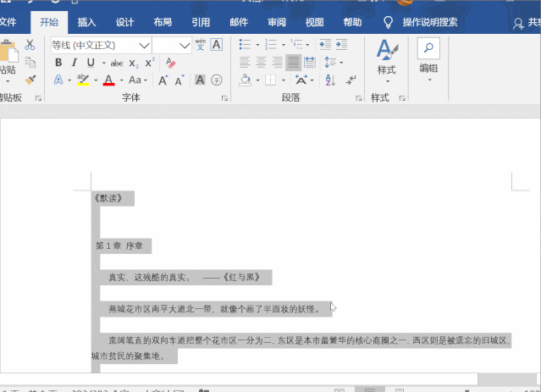Apply red font color

[x=108, y=80]
